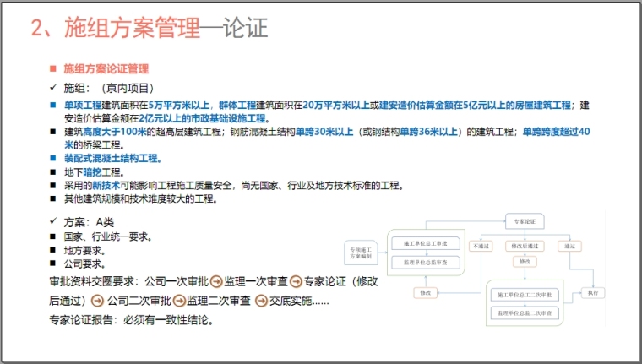
Task: Click the 专家论证报告 conclusion line
Action: click(x=131, y=321)
